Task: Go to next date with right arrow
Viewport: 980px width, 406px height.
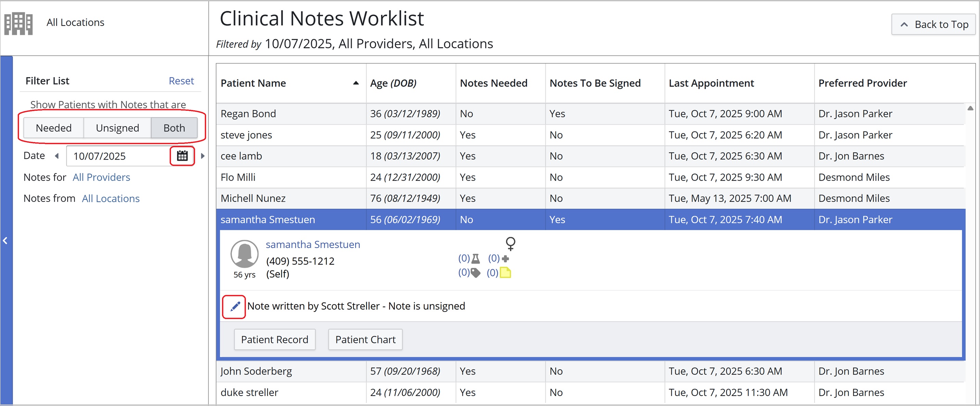Action: (203, 156)
